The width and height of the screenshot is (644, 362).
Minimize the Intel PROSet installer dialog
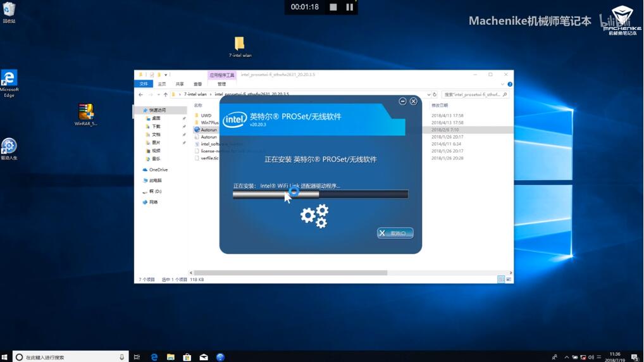(402, 101)
